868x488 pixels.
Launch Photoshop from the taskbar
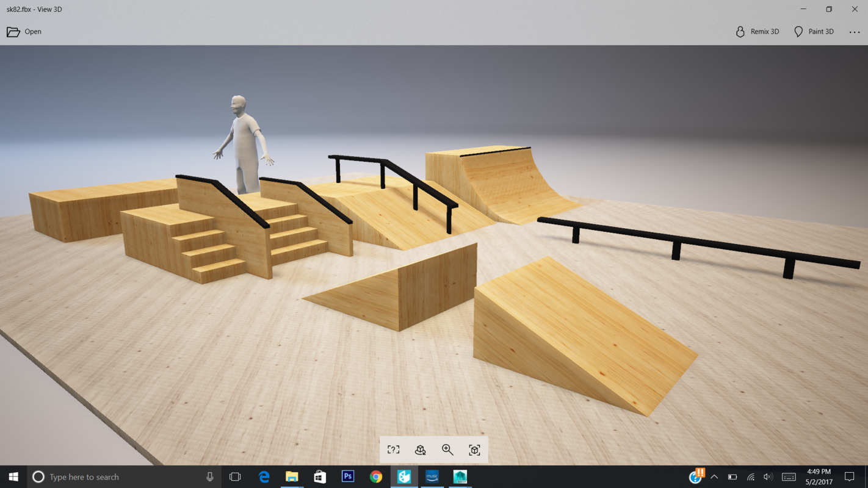[x=347, y=476]
